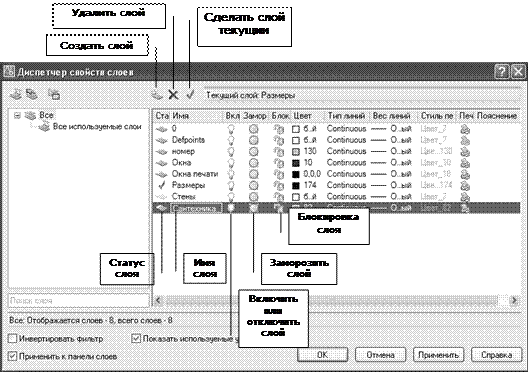Click the Применить button
The image size is (528, 372).
pos(438,354)
